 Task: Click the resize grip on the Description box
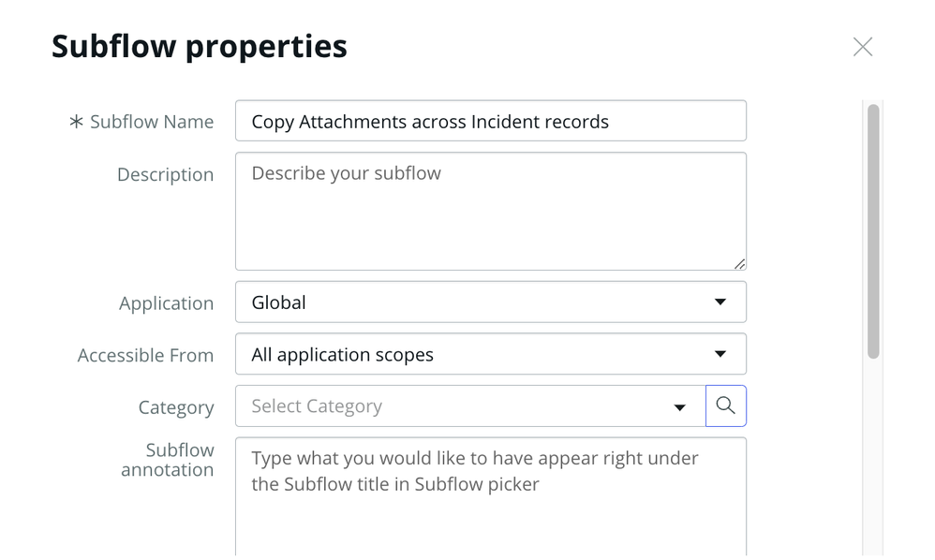739,262
